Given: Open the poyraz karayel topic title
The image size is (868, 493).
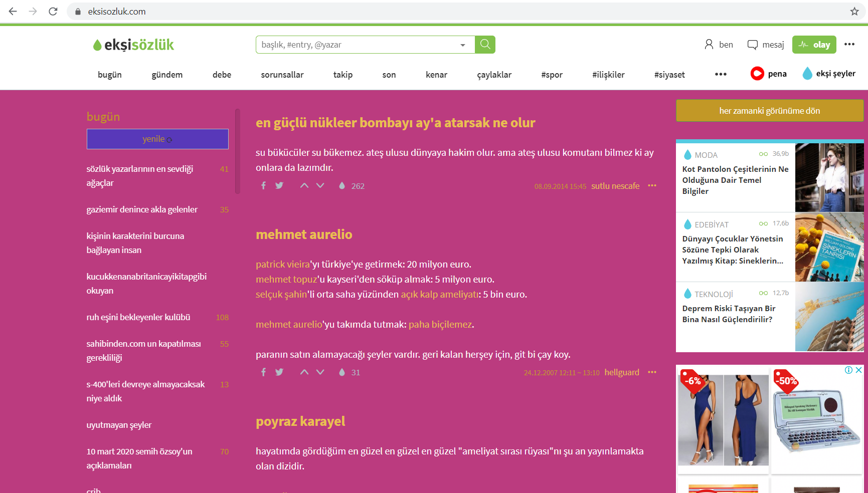Looking at the screenshot, I should pos(300,421).
